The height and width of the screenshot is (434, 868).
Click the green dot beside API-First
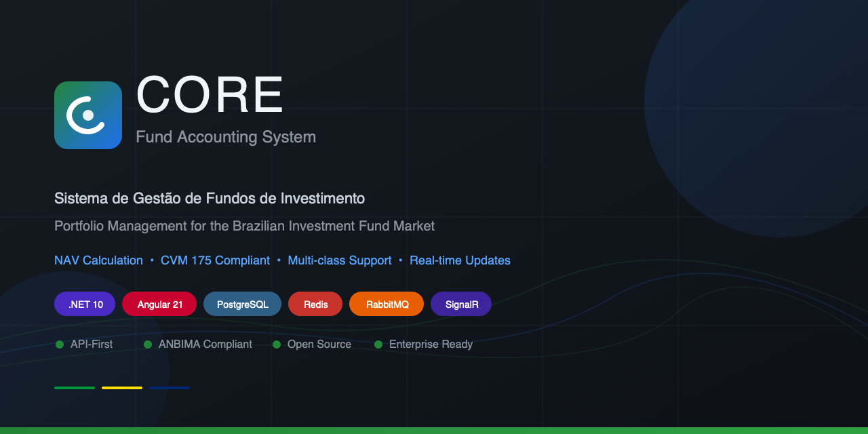(60, 344)
